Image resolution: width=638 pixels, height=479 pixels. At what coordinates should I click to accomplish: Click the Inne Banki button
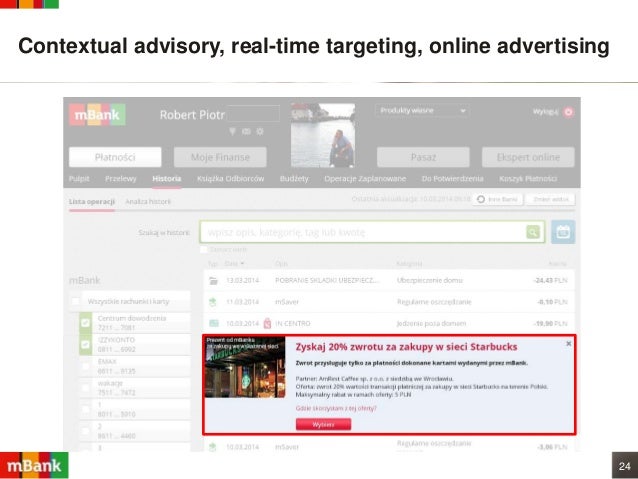tap(498, 199)
